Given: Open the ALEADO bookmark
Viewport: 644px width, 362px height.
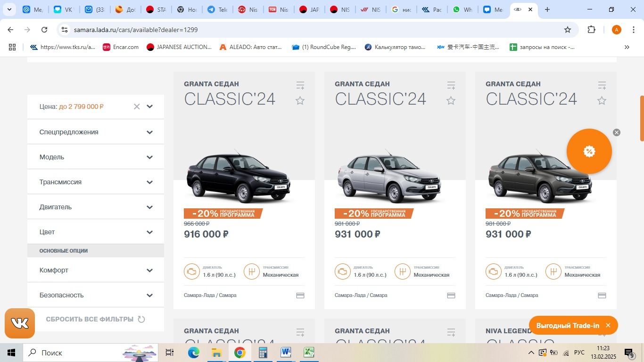Looking at the screenshot, I should click(x=251, y=47).
